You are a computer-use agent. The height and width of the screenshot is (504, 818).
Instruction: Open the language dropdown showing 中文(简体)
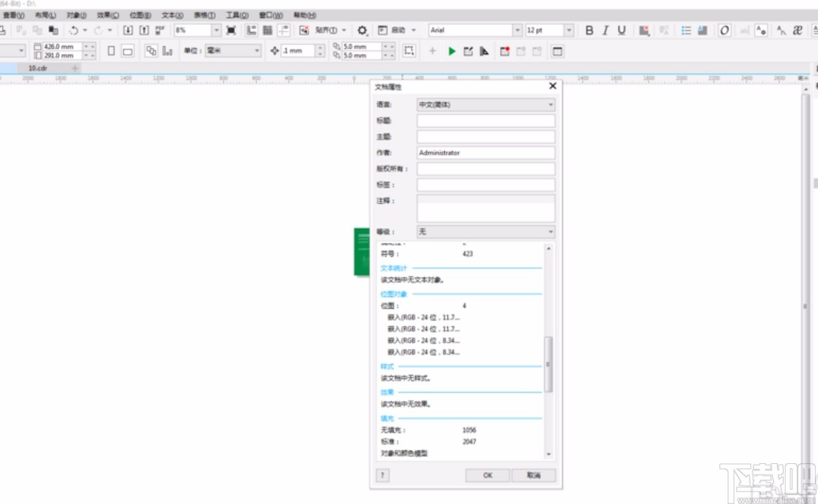pyautogui.click(x=485, y=105)
